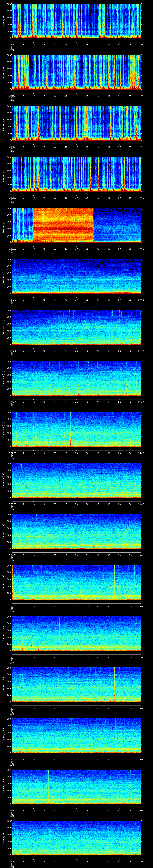Click the '16:00' end time label

pyautogui.click(x=141, y=96)
